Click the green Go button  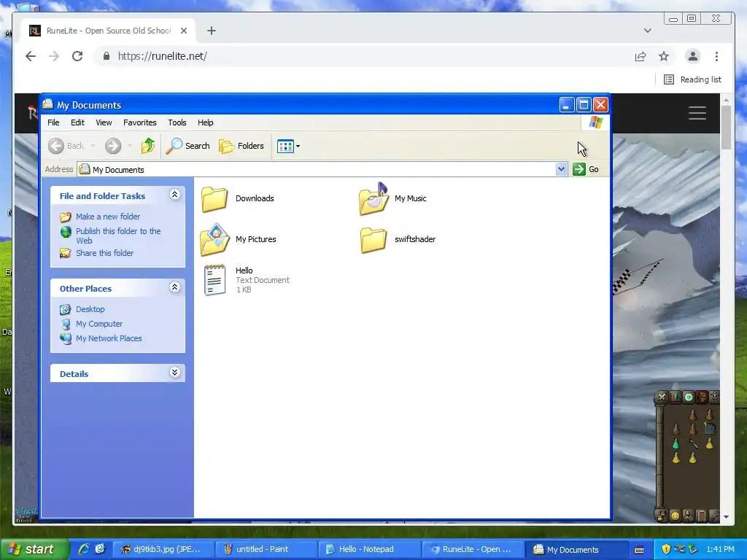[x=586, y=169]
